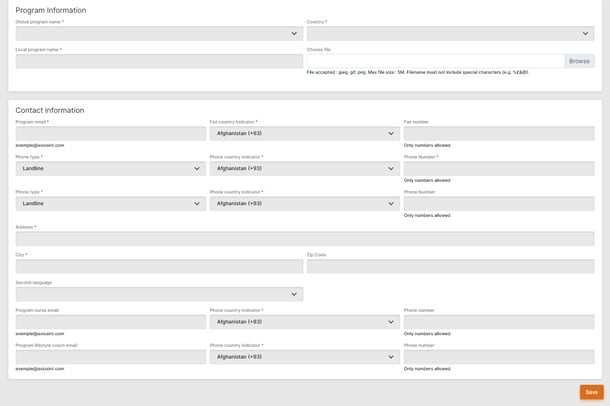Click the Local program name field

(159, 61)
